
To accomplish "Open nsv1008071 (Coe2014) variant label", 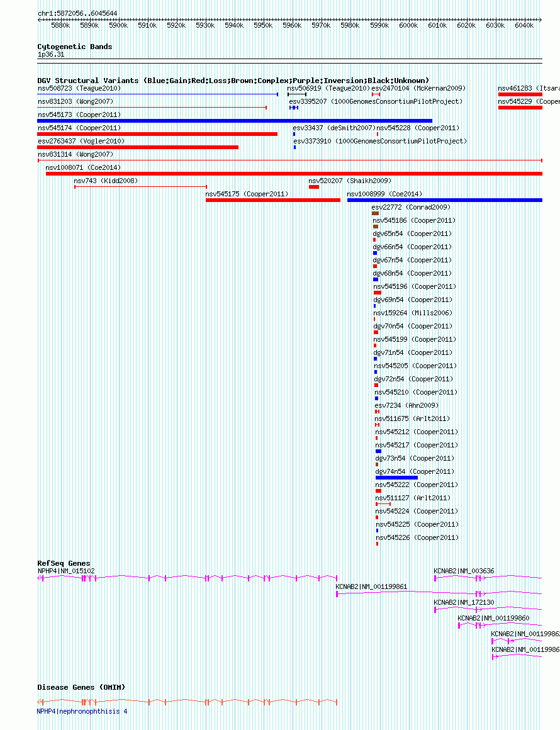I will point(83,167).
